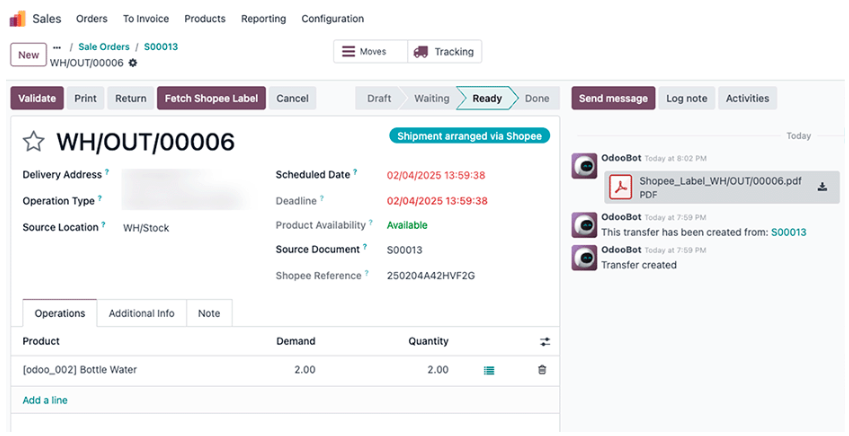
Task: Switch to the Operations tab
Action: pyautogui.click(x=60, y=313)
